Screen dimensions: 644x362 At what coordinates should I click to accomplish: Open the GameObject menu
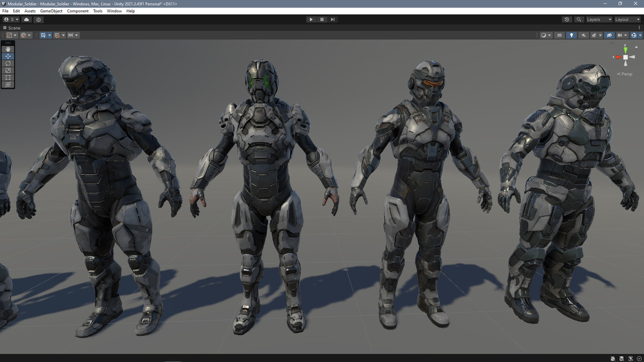(50, 11)
